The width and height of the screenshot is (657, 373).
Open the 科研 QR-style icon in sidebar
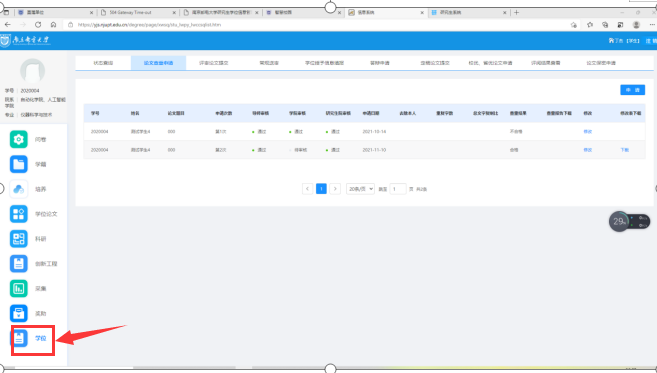(x=18, y=239)
